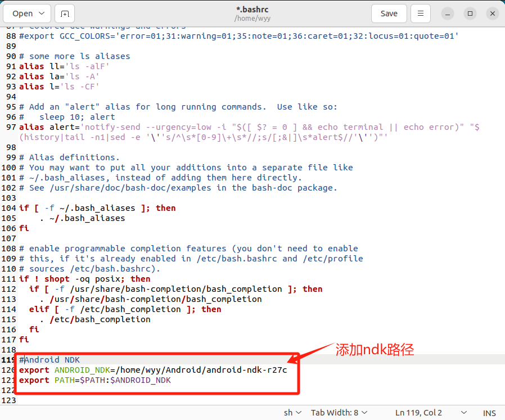Place cursor on the alias alert line

[x=169, y=127]
